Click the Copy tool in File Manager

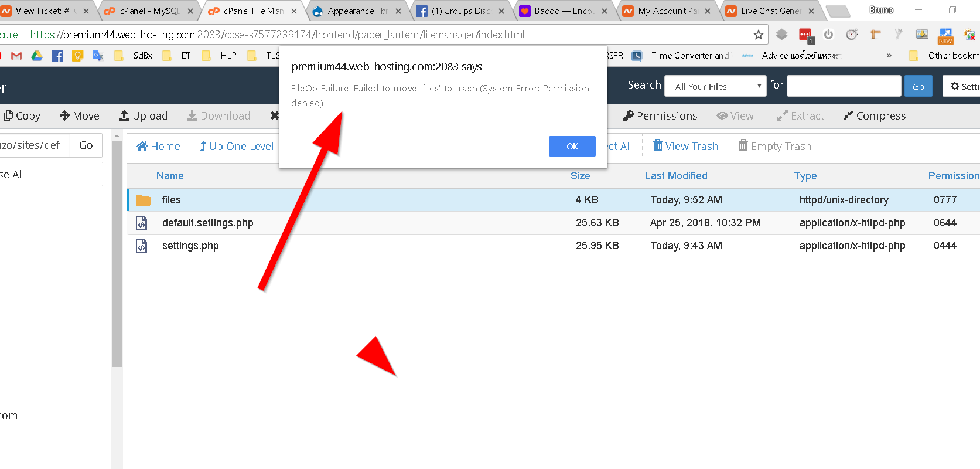[x=22, y=116]
